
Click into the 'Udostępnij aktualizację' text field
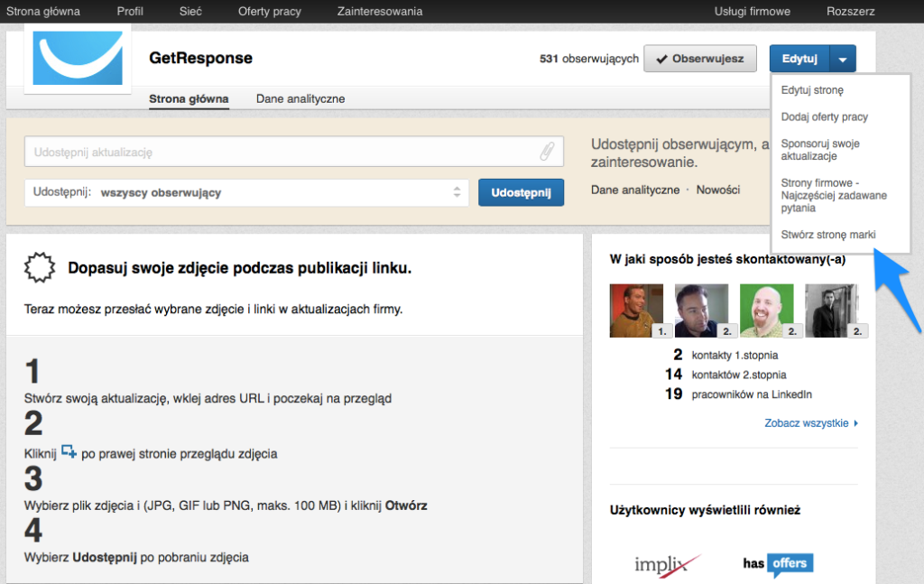[x=294, y=152]
